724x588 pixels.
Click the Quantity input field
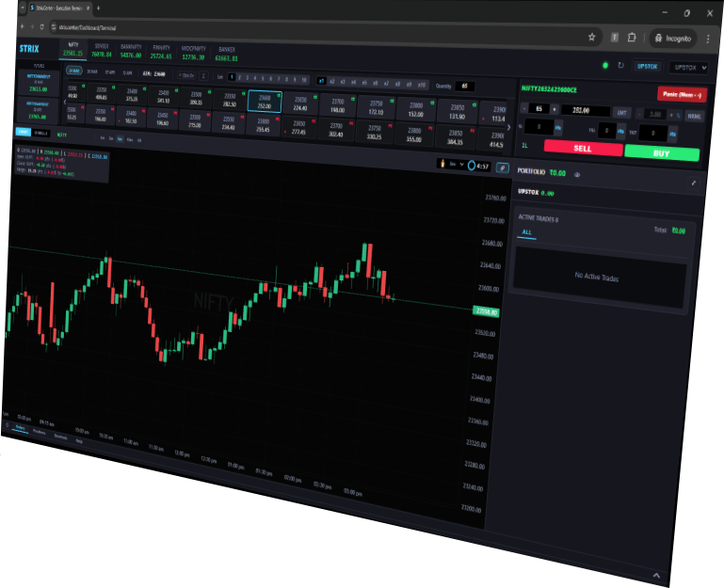click(x=464, y=86)
